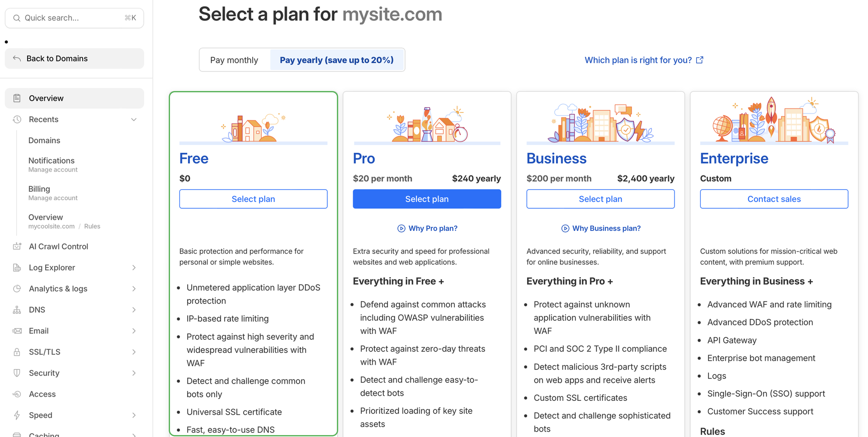This screenshot has height=437, width=868.
Task: Focus the Quick search field
Action: 74,18
